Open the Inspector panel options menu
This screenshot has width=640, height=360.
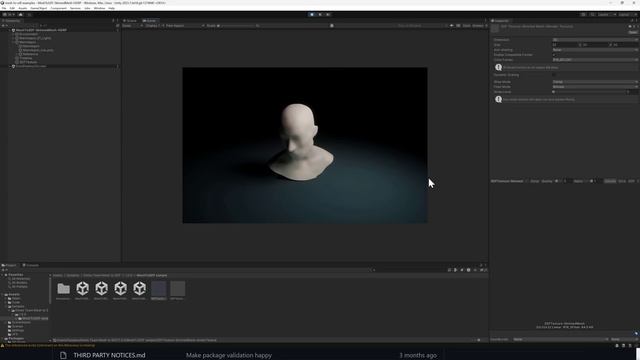point(636,20)
